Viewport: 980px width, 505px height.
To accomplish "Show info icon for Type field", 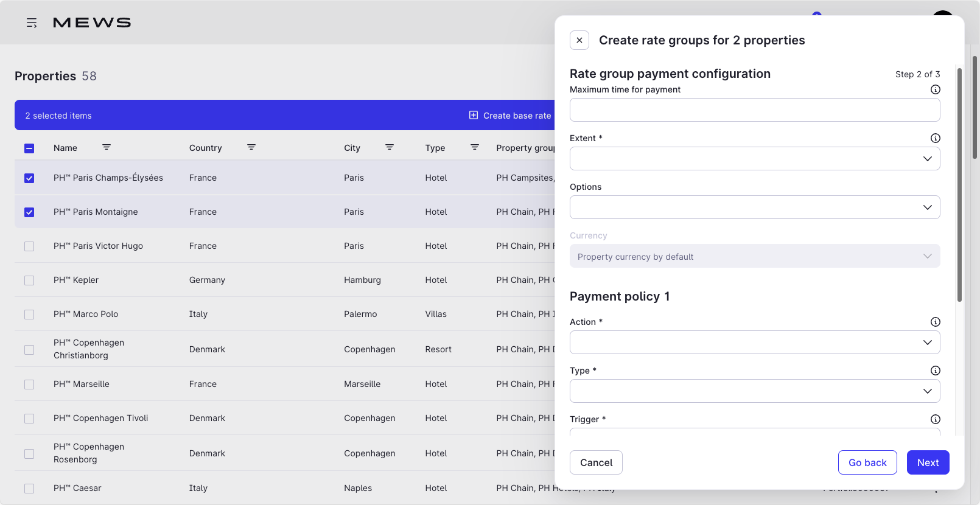I will (x=936, y=371).
